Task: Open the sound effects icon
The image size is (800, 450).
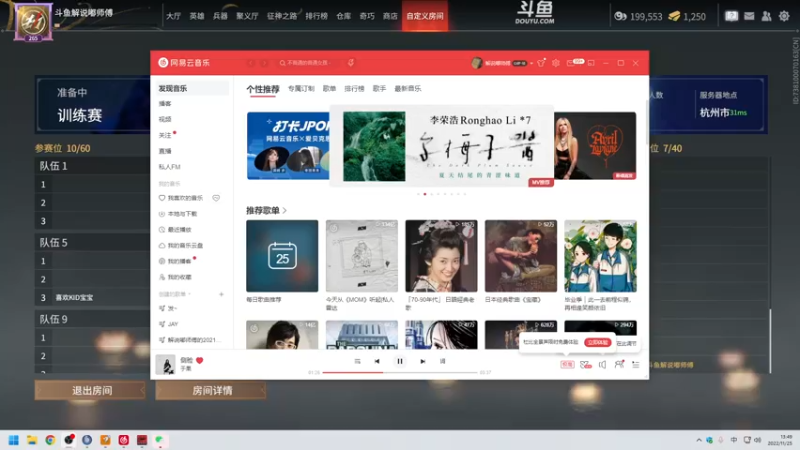Action: [586, 364]
